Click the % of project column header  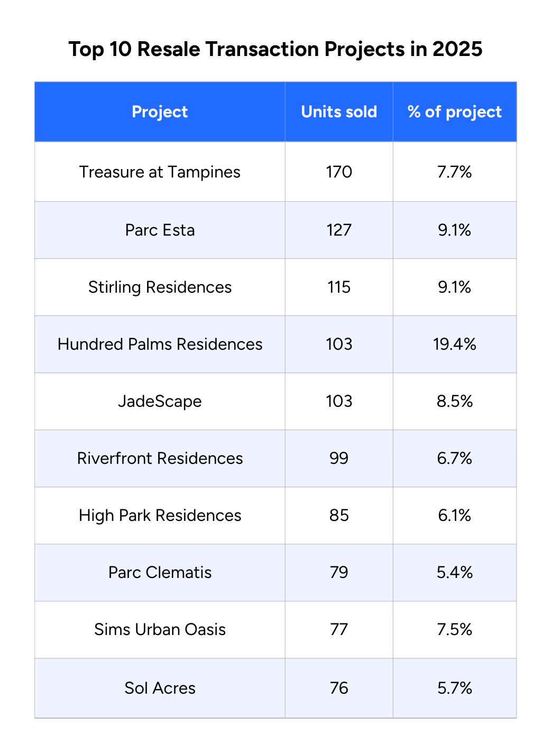tap(454, 112)
